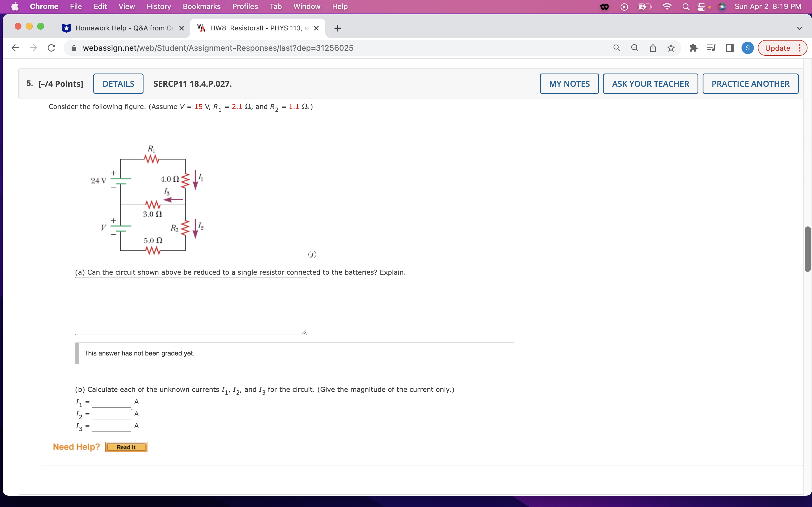Expand the tab overflow chevron in the tab strip
The height and width of the screenshot is (507, 812).
click(800, 28)
